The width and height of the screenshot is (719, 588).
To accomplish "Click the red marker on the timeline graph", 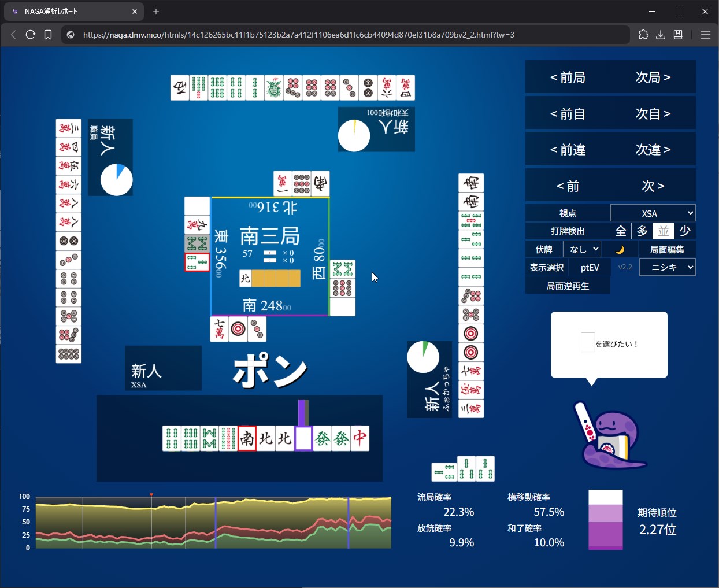I will [151, 495].
